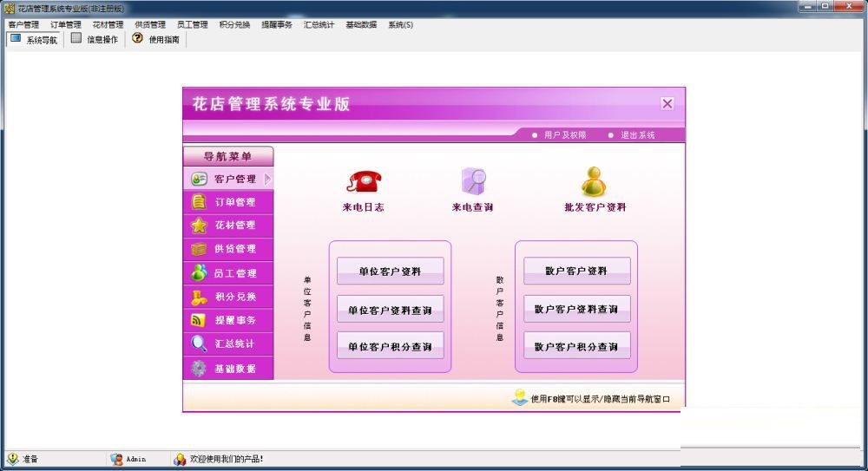Viewport: 868px width, 471px height.
Task: Click the welcome message status icon
Action: (x=180, y=459)
